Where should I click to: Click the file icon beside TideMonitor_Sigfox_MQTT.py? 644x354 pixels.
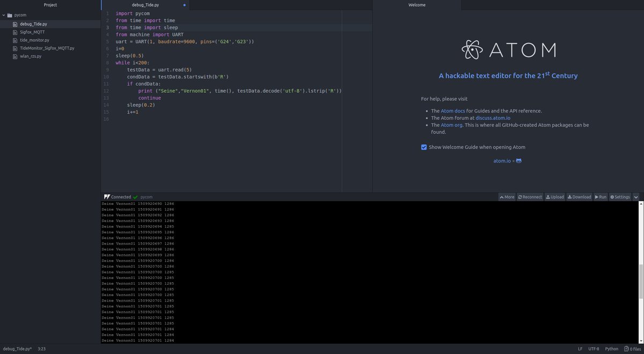(15, 48)
